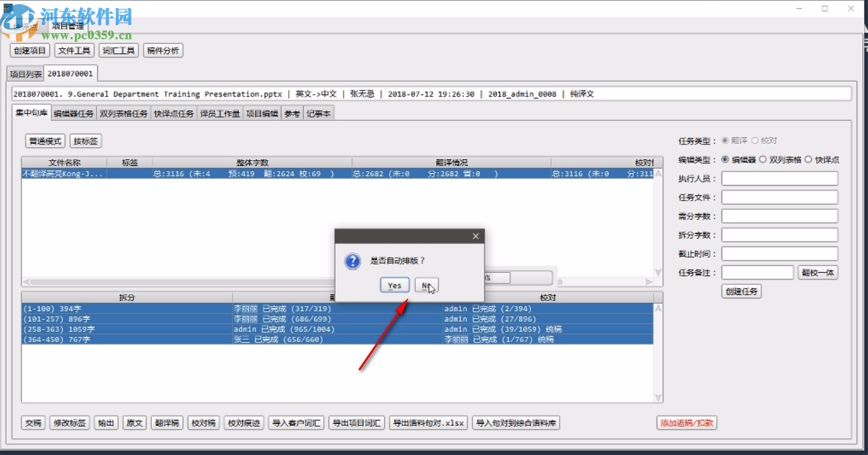This screenshot has height=455, width=868.
Task: Click the project info text field
Action: point(433,94)
